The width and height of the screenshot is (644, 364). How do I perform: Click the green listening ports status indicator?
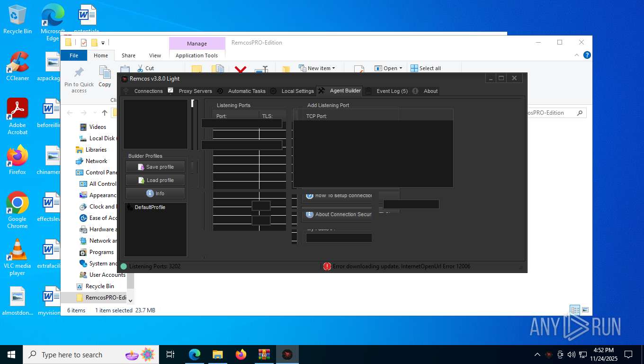click(x=124, y=266)
